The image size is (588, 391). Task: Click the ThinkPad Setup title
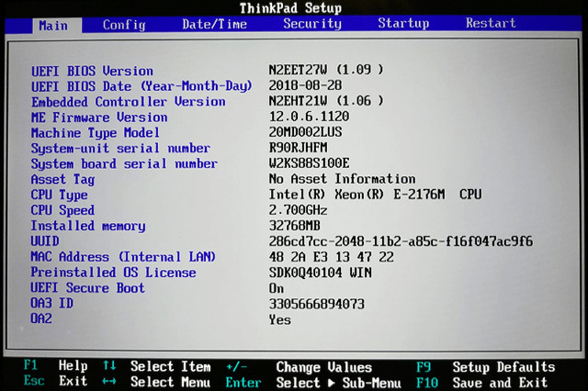pyautogui.click(x=290, y=7)
